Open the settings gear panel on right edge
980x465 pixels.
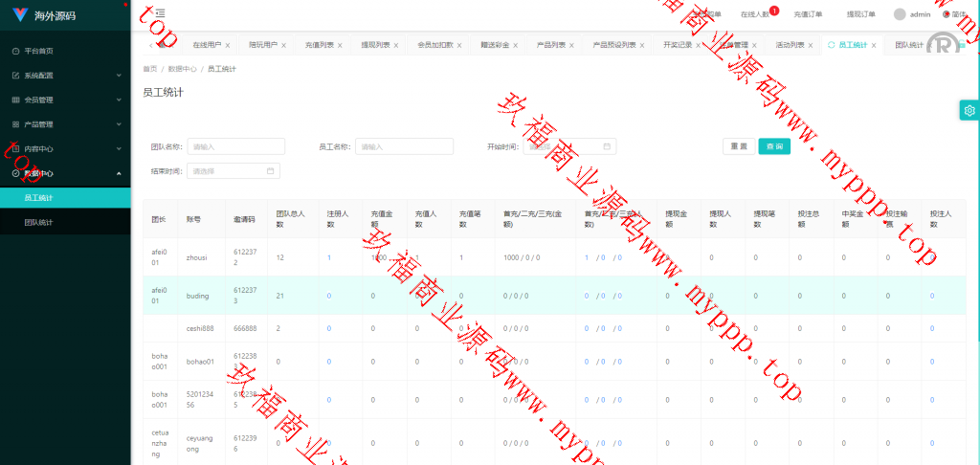pyautogui.click(x=969, y=110)
